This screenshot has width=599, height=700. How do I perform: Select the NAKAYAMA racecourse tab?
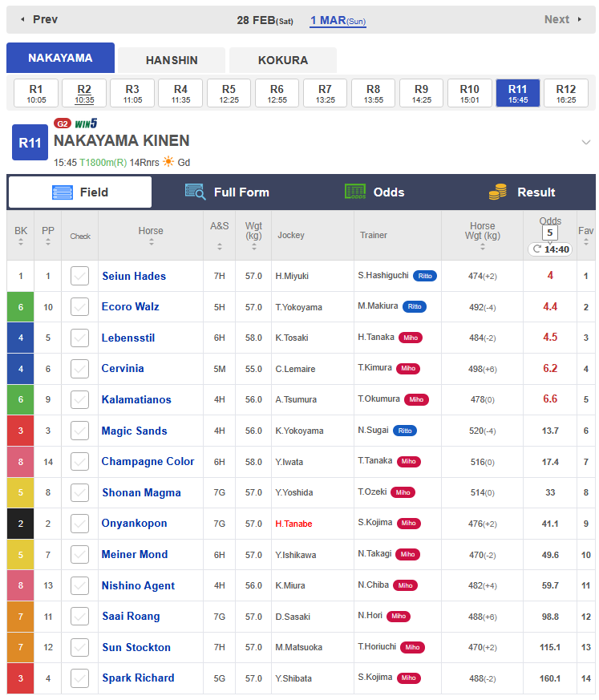(60, 58)
